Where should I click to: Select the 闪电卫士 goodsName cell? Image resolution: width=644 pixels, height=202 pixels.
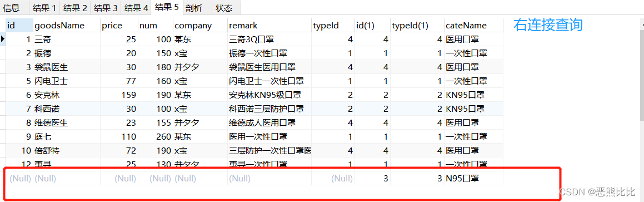pyautogui.click(x=67, y=81)
